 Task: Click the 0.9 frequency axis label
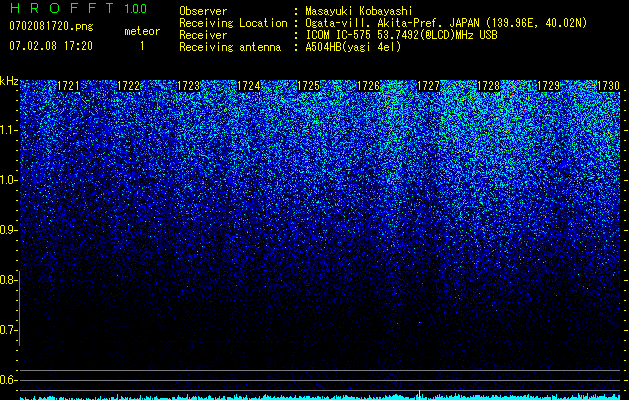pos(7,230)
